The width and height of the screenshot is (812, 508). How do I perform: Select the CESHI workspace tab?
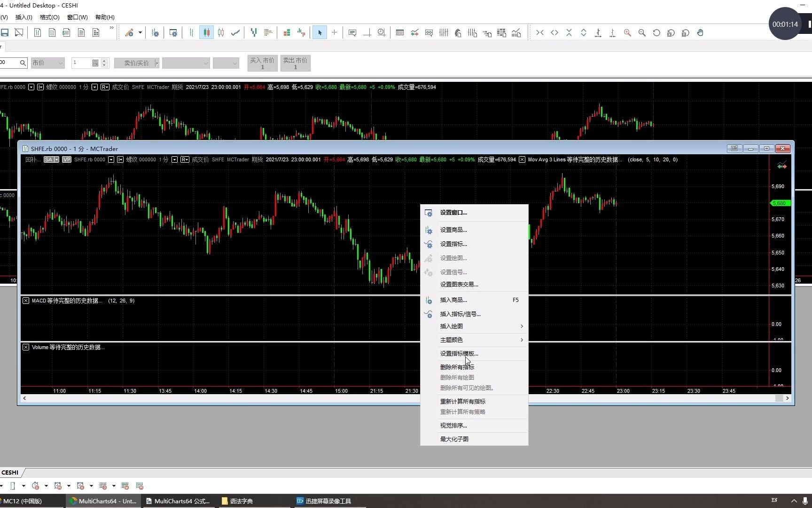[10, 472]
